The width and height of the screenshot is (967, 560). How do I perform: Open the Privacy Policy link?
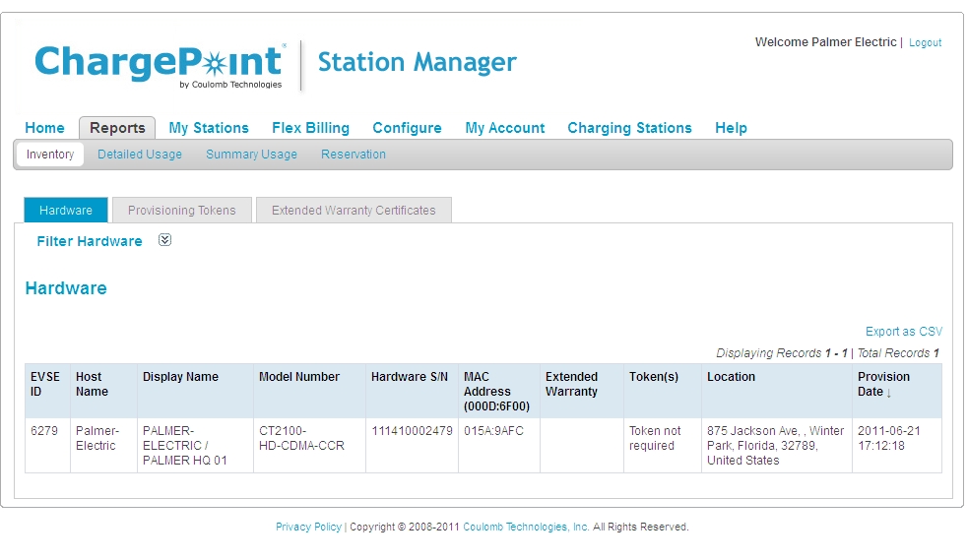(308, 527)
